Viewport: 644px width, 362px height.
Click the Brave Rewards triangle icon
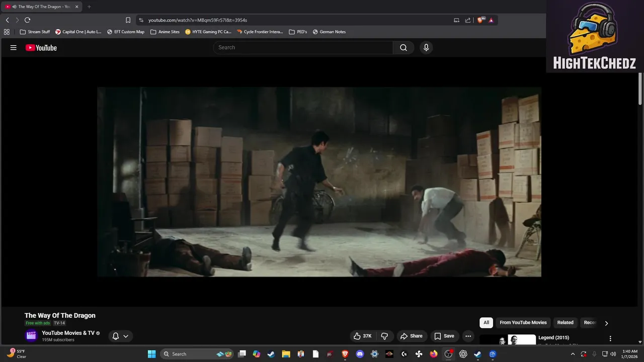click(491, 20)
